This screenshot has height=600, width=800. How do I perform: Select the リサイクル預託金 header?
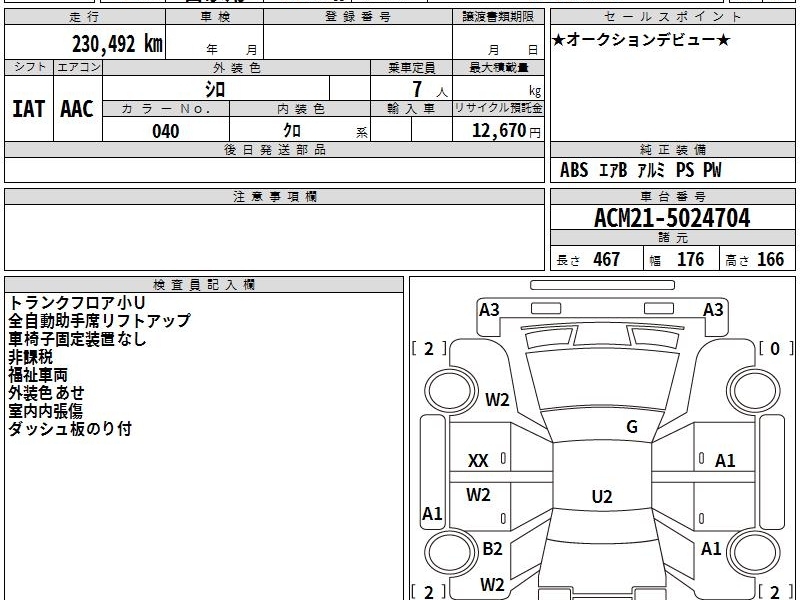498,108
